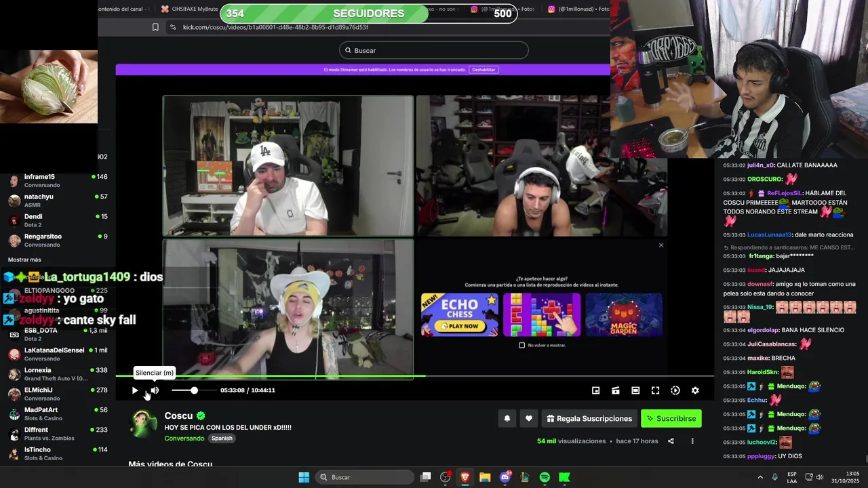Open playback speed icon in player

tap(675, 390)
